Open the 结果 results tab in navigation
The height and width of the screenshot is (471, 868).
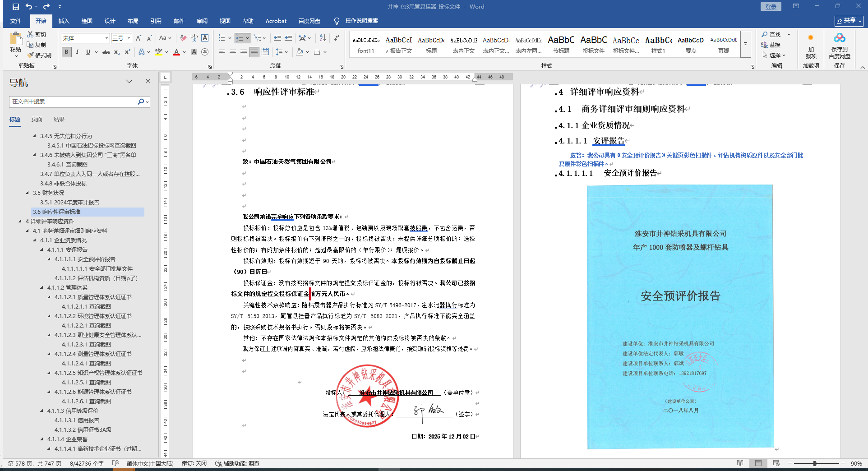pyautogui.click(x=59, y=120)
